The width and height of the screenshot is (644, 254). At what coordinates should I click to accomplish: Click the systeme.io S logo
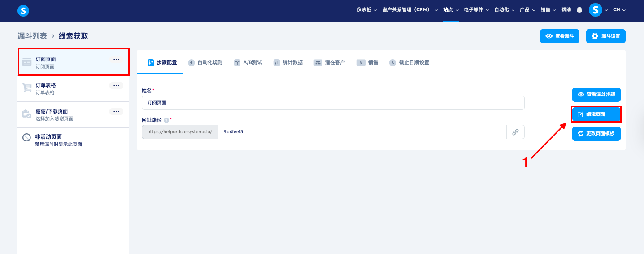click(x=23, y=11)
